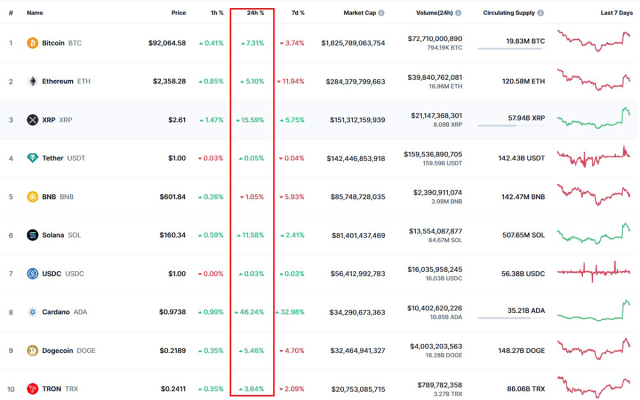
Task: Click the Cardano logo icon
Action: pyautogui.click(x=32, y=312)
